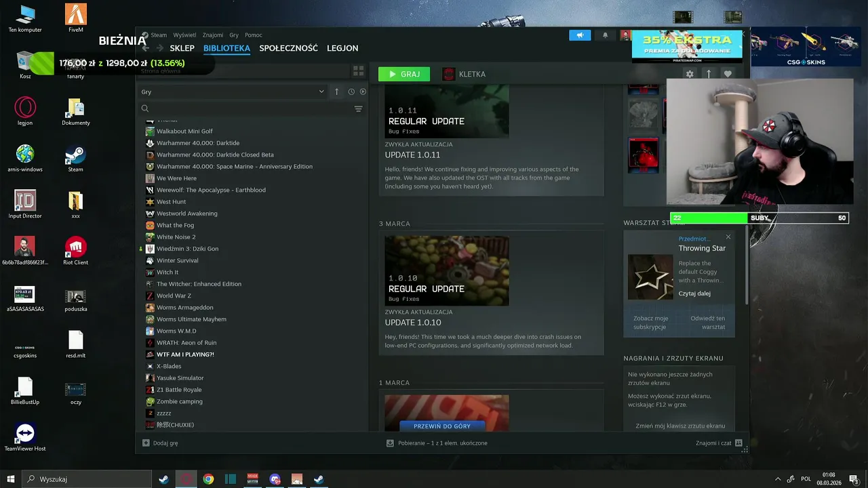Viewport: 868px width, 488px height.
Task: Go forward with the Steam forward arrow
Action: coord(161,48)
